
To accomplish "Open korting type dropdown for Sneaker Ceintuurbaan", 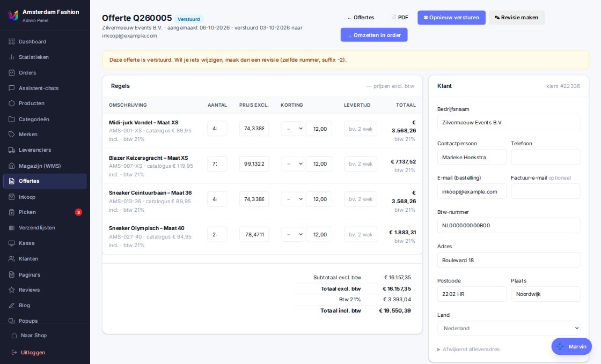I will [292, 199].
